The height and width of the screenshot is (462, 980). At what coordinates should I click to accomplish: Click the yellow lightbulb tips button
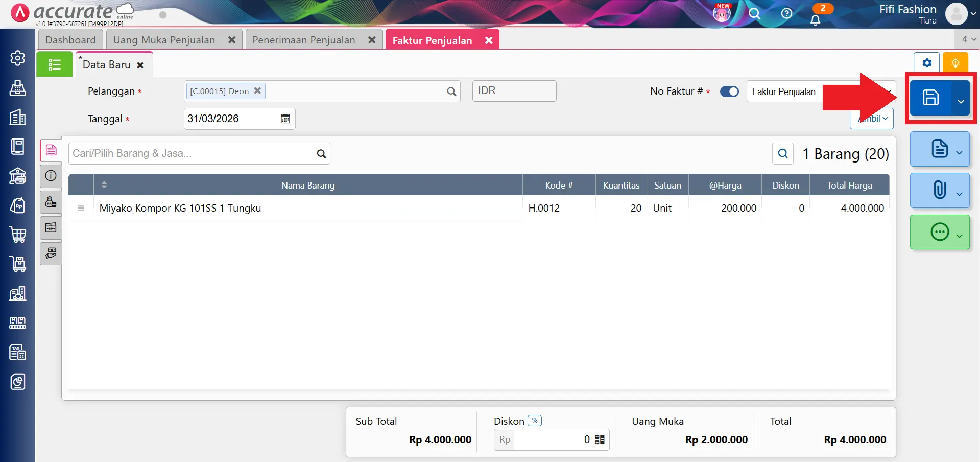coord(955,63)
